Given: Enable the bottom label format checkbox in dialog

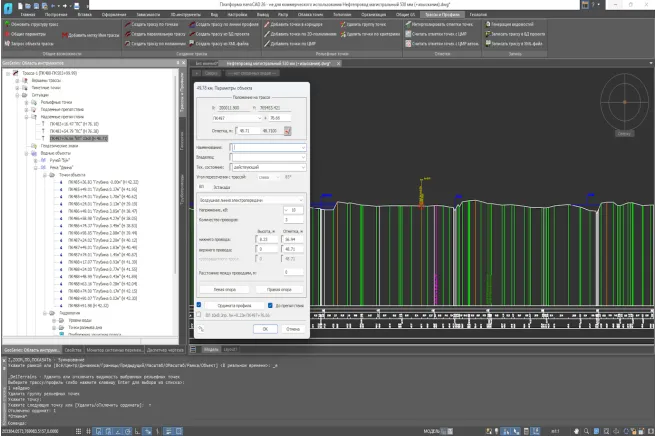Looking at the screenshot, I should [199, 314].
